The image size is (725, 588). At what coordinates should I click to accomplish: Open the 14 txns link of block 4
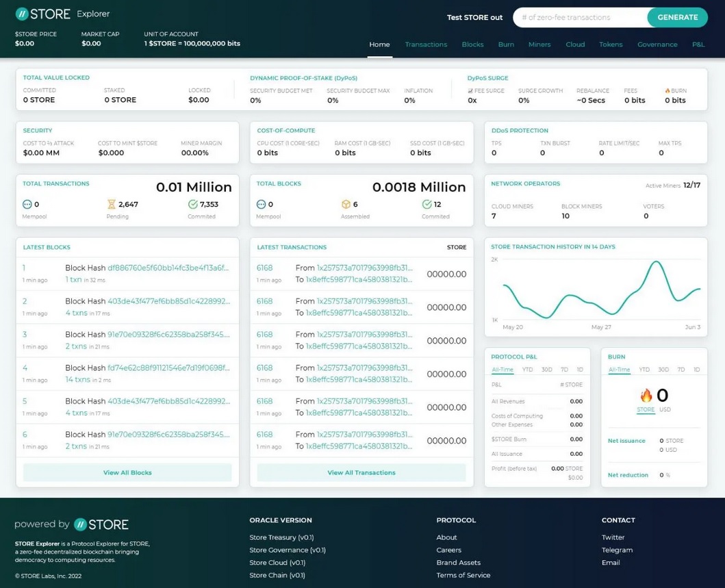[x=77, y=379]
